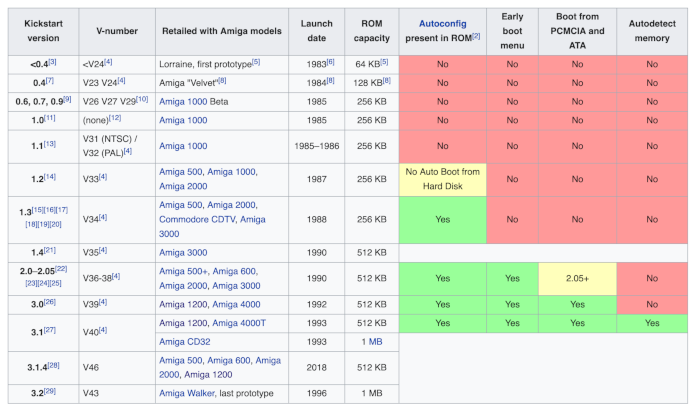Click the No Auto Boot from Hard Disk cell
Image resolution: width=700 pixels, height=414 pixels.
(x=442, y=177)
